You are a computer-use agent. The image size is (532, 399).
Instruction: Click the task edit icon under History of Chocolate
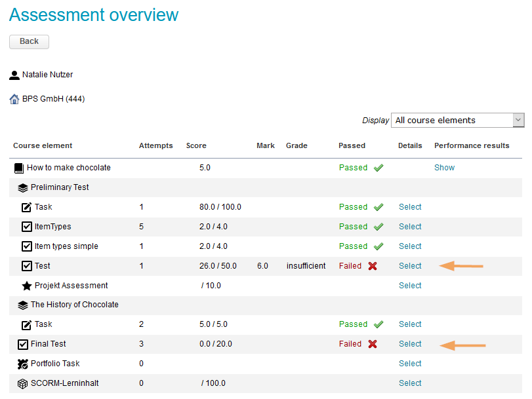(x=27, y=324)
